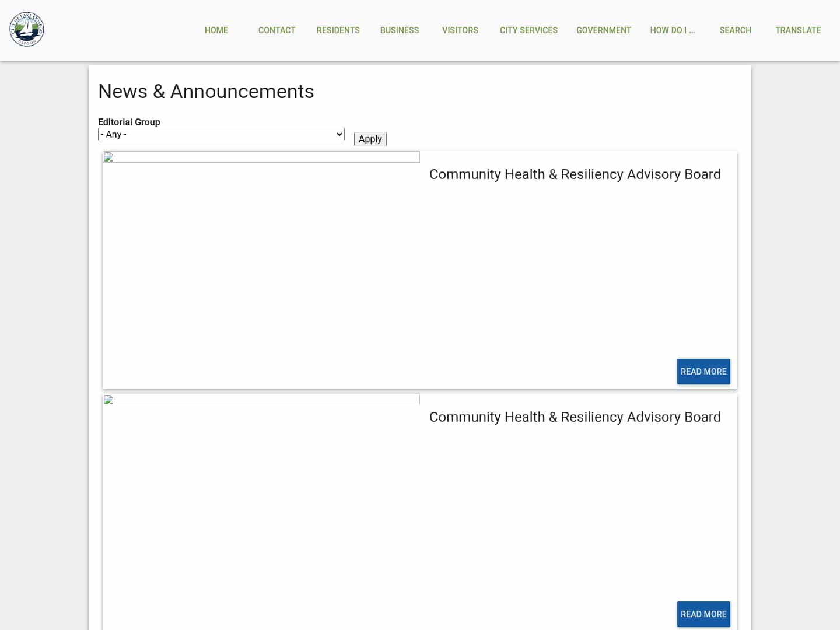
Task: Click READ MORE on the first announcement
Action: [x=703, y=372]
